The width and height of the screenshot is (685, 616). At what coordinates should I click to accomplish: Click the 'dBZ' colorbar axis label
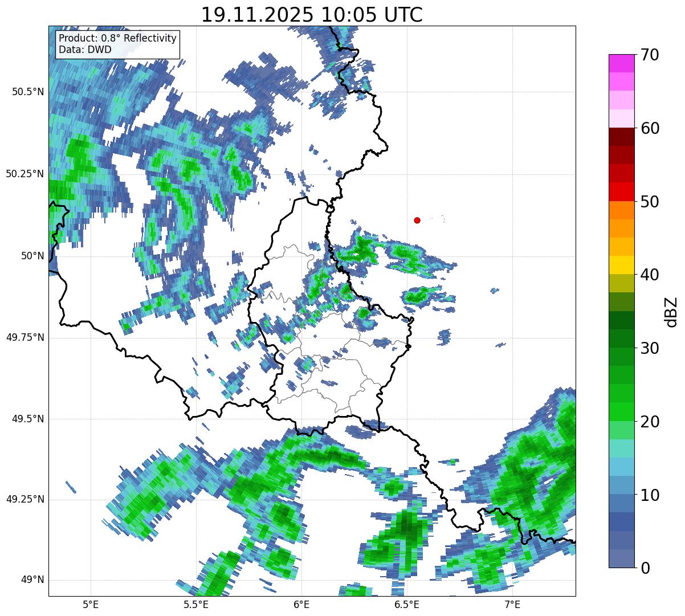671,312
